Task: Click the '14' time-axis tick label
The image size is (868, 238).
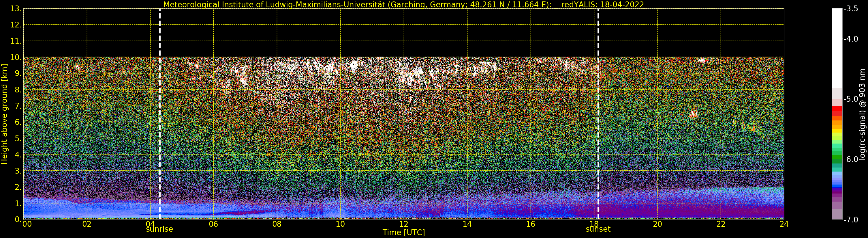Action: pos(467,224)
